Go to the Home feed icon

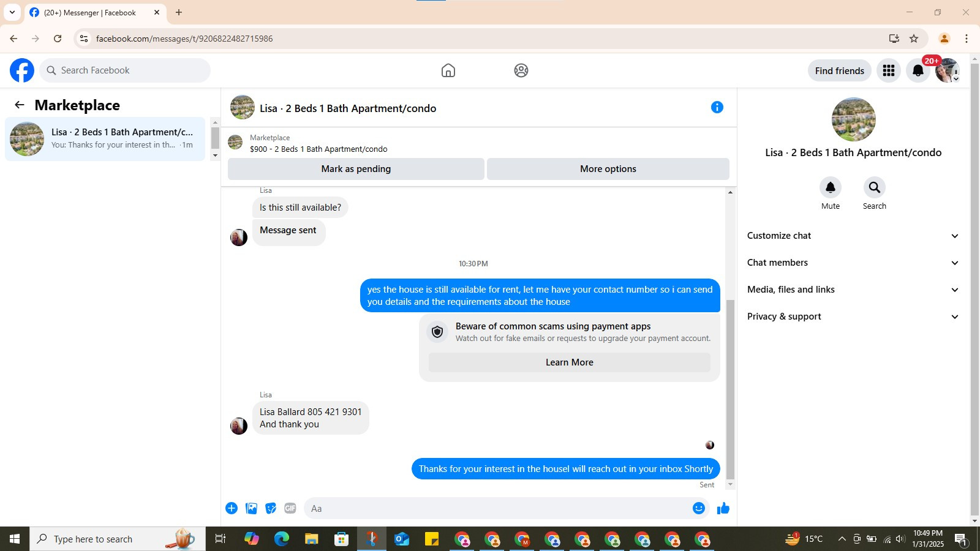448,70
